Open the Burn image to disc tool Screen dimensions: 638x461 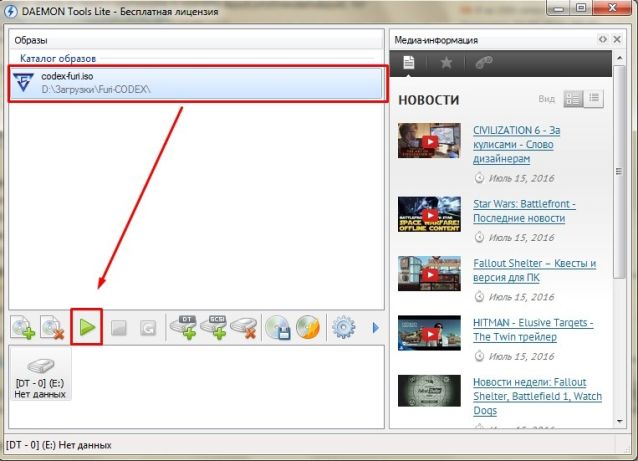pyautogui.click(x=308, y=327)
